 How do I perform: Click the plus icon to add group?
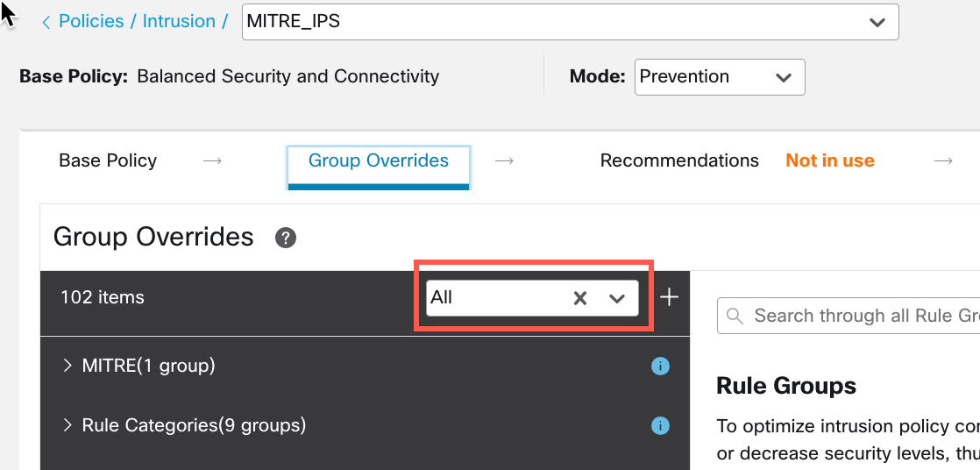(669, 297)
